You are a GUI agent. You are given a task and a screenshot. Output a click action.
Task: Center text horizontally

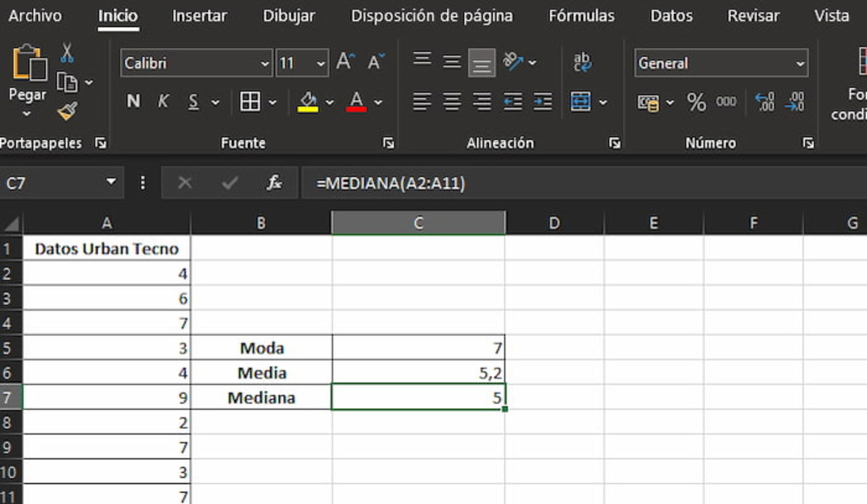(452, 101)
